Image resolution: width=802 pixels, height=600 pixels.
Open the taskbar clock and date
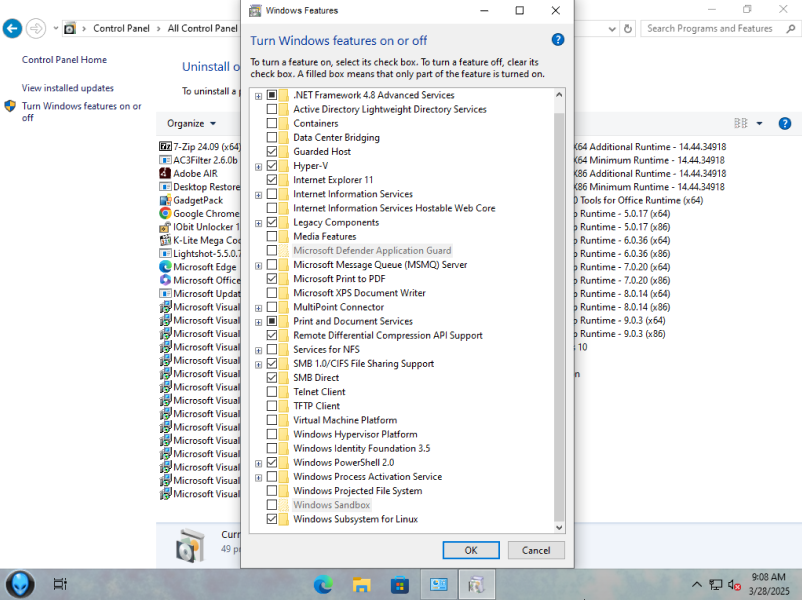coord(769,584)
